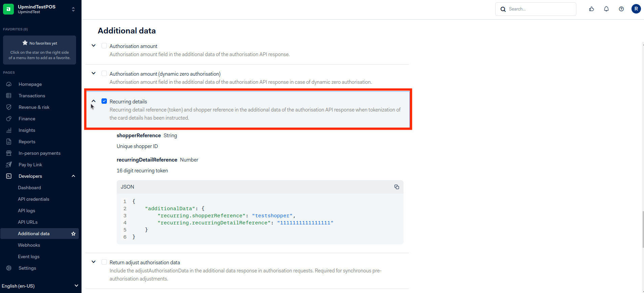Check the Authorisation amount checkbox
Image resolution: width=644 pixels, height=293 pixels.
click(x=104, y=46)
